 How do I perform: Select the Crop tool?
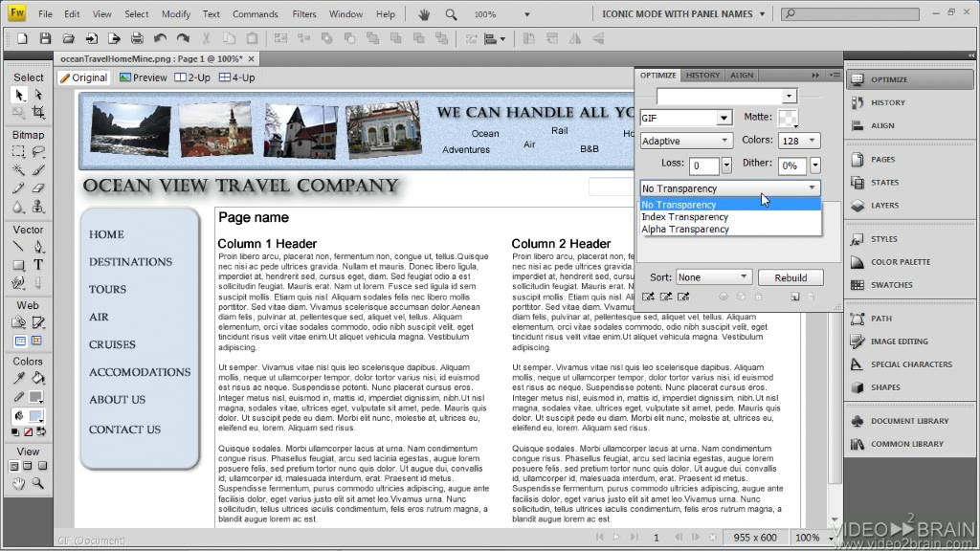coord(38,112)
